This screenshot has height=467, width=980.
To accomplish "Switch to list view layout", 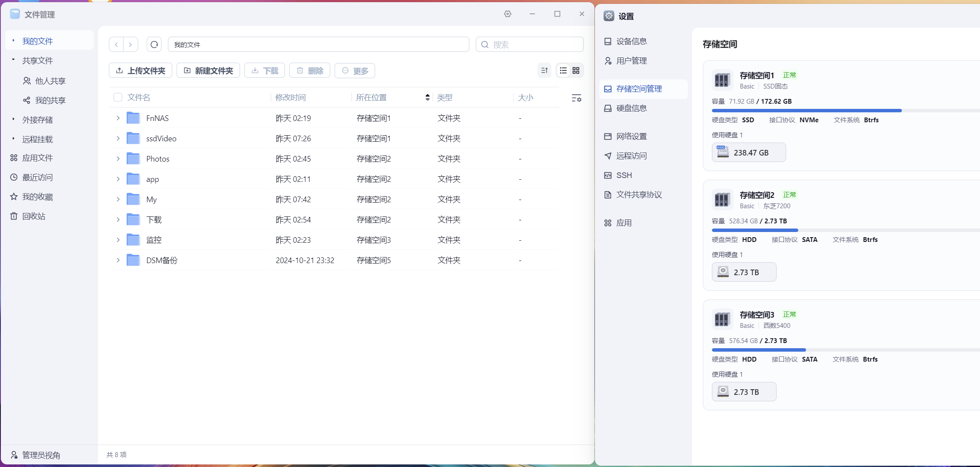I will point(563,70).
